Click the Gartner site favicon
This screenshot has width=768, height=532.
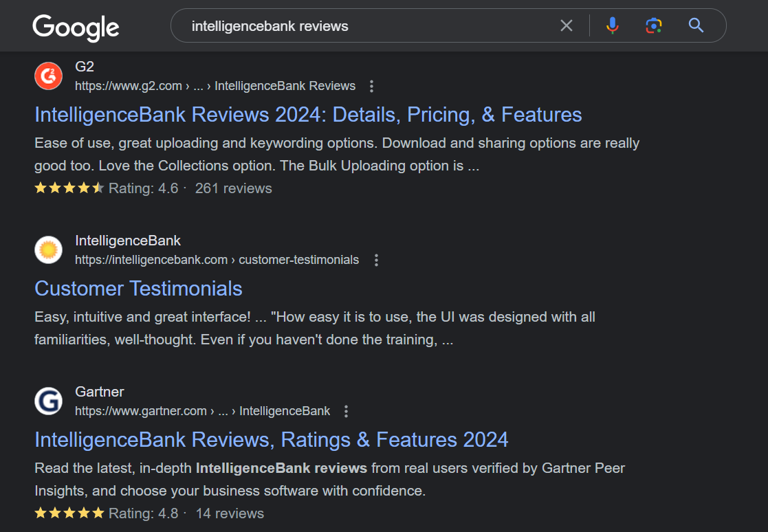tap(48, 401)
